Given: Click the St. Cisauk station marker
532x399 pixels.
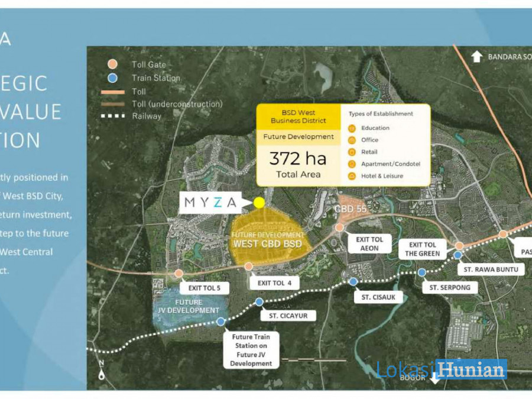Looking at the screenshot, I should click(353, 281).
